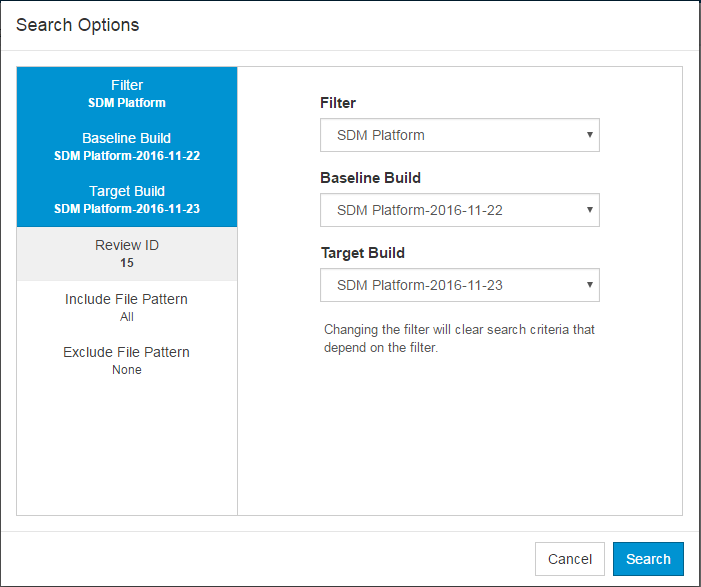Click SDM Platform-2016-11-23 sidebar value
701x587 pixels.
point(127,209)
